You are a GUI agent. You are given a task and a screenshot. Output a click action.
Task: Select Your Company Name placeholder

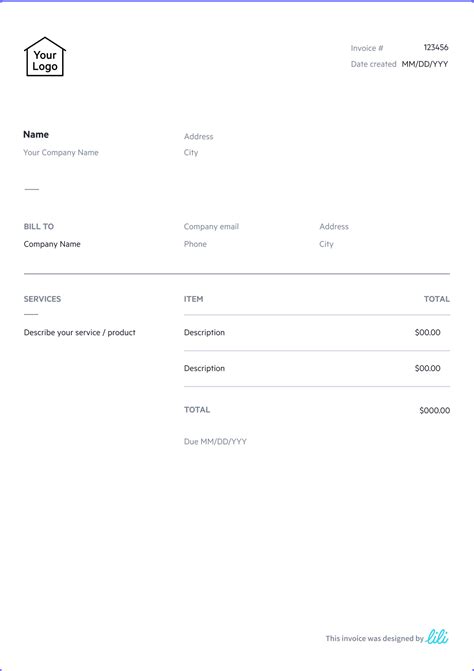click(61, 152)
